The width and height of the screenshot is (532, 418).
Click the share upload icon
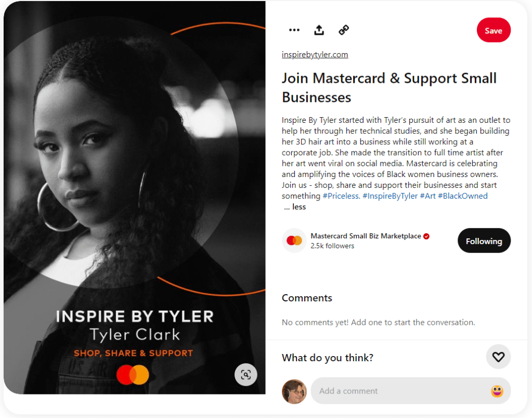(319, 30)
